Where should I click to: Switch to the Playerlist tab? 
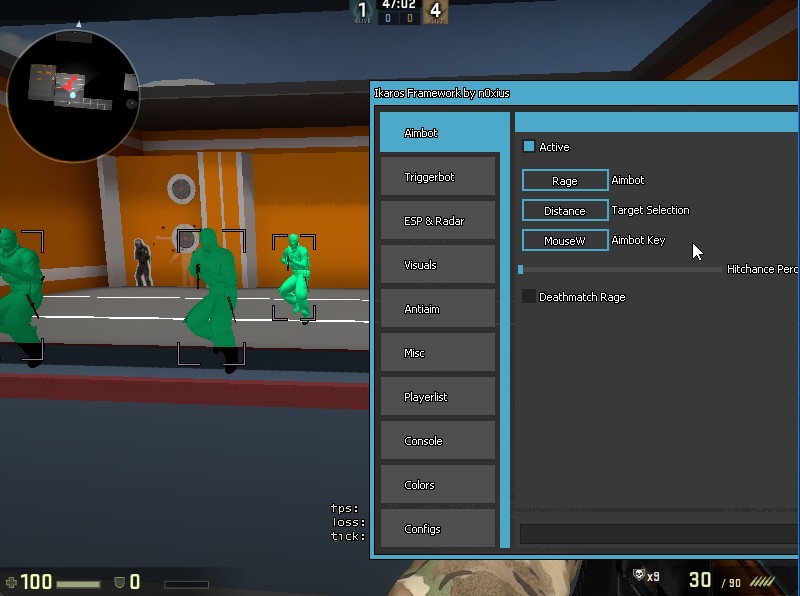click(438, 396)
